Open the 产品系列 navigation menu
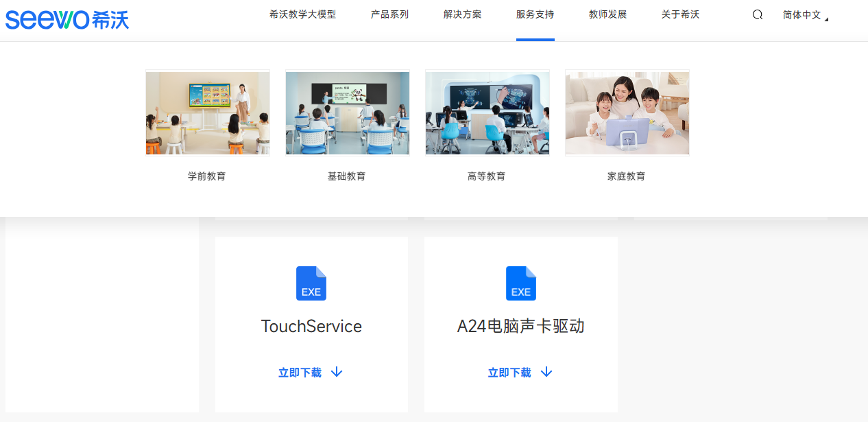This screenshot has height=422, width=868. pyautogui.click(x=389, y=14)
